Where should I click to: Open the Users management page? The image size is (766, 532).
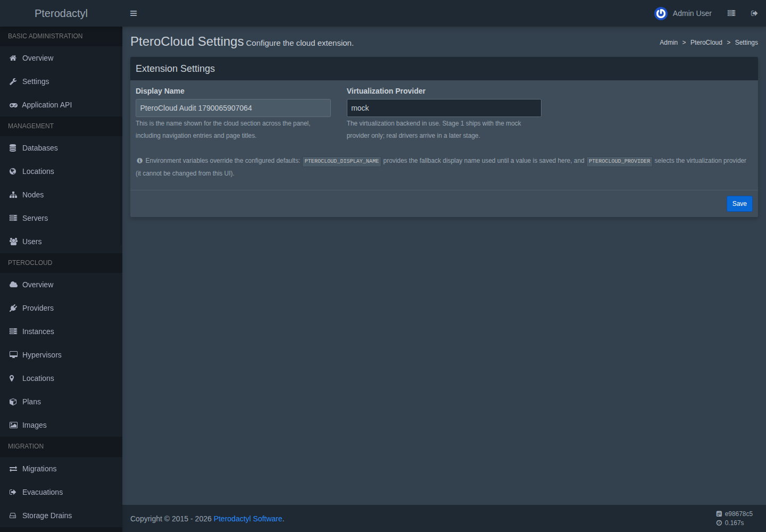pyautogui.click(x=61, y=242)
